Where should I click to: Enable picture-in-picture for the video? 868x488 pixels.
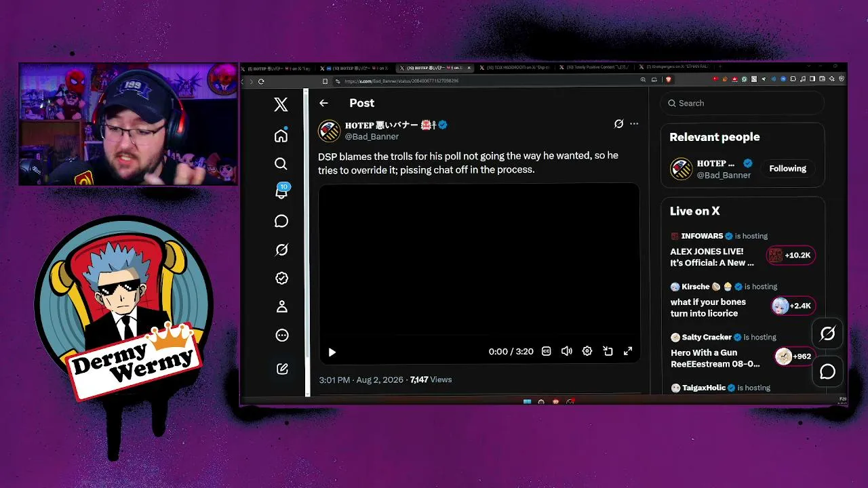point(608,351)
